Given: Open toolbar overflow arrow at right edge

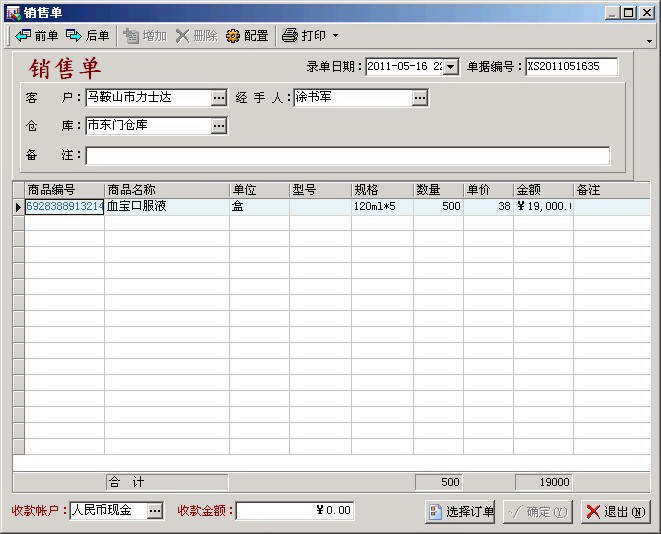Looking at the screenshot, I should 649,41.
